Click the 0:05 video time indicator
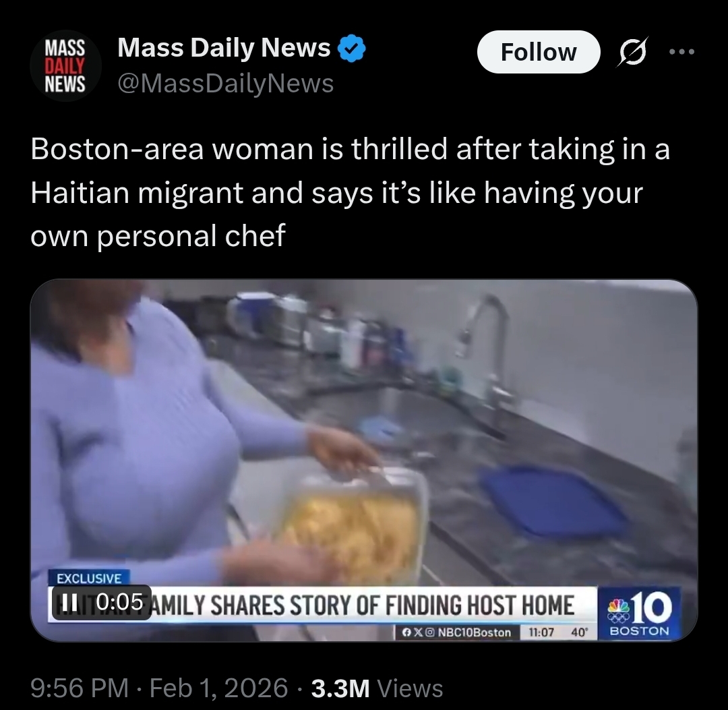 click(x=120, y=602)
